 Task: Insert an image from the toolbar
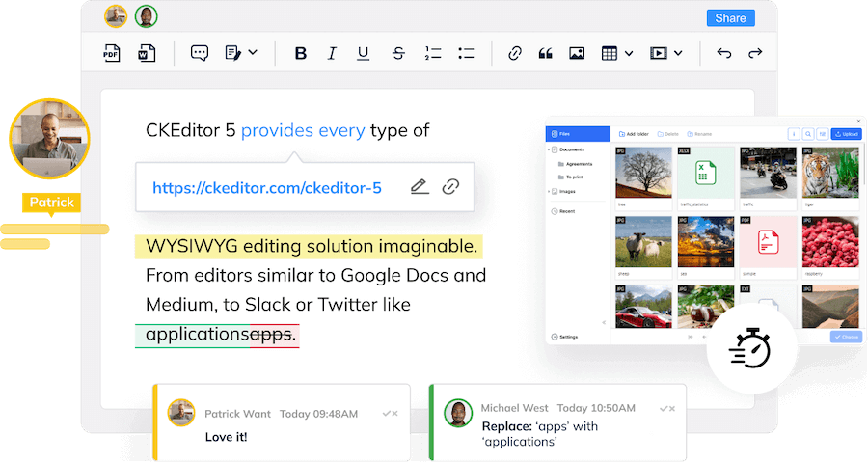(x=577, y=53)
